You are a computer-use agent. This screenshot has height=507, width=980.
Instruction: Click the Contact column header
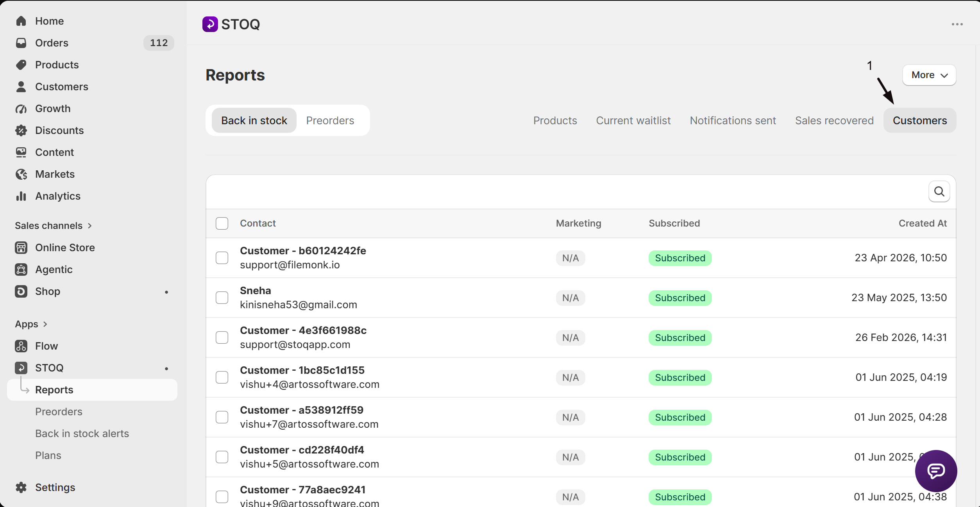(x=258, y=223)
